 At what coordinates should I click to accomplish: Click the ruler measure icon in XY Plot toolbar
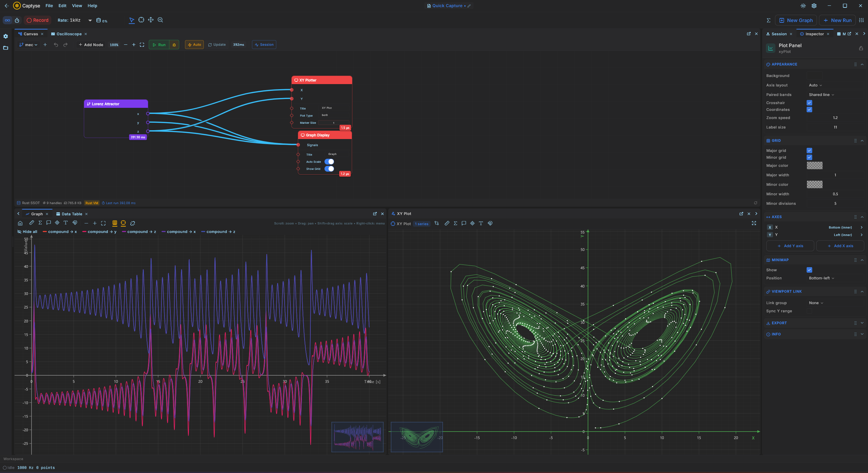[x=447, y=223]
